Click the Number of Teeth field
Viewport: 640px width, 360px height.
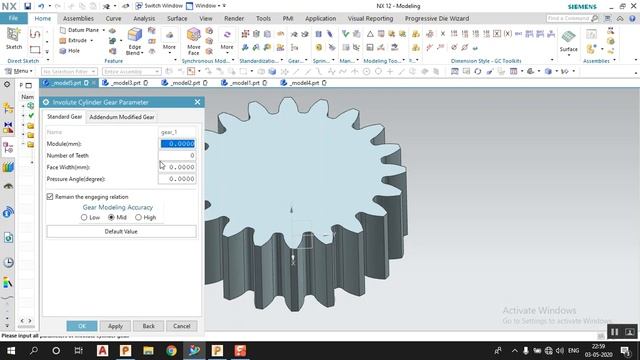coord(177,156)
